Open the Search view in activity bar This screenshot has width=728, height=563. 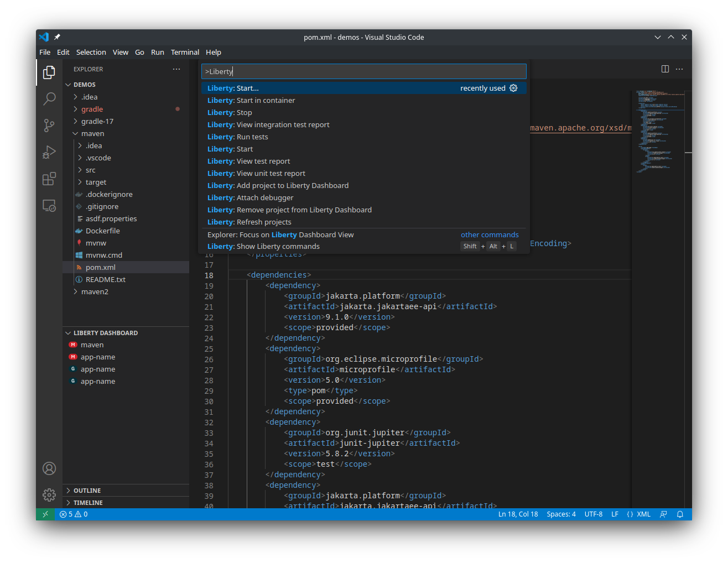click(x=49, y=99)
